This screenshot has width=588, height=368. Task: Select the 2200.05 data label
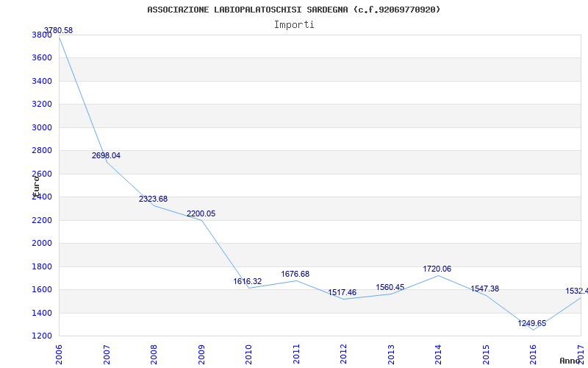click(201, 214)
